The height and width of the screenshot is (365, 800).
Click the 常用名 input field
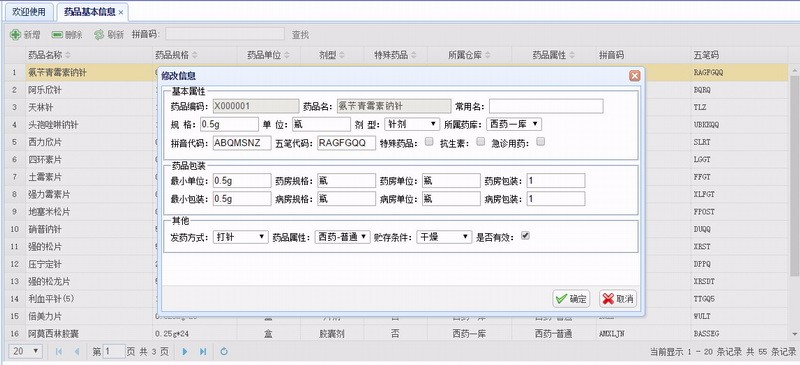pos(546,106)
